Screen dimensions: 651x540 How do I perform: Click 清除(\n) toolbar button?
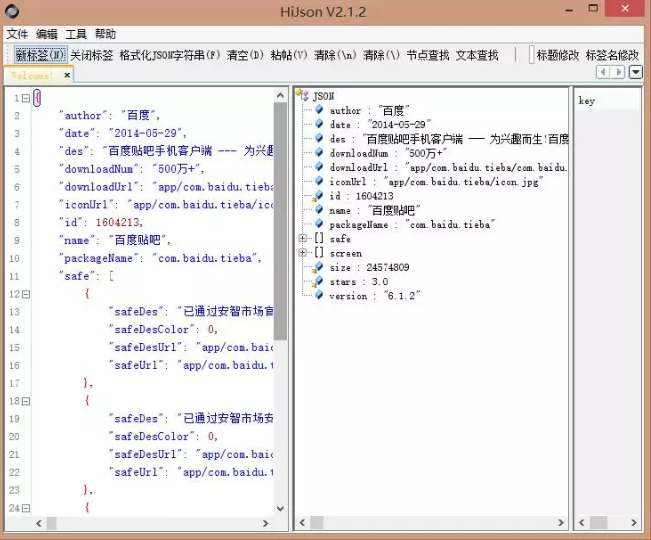[x=335, y=55]
